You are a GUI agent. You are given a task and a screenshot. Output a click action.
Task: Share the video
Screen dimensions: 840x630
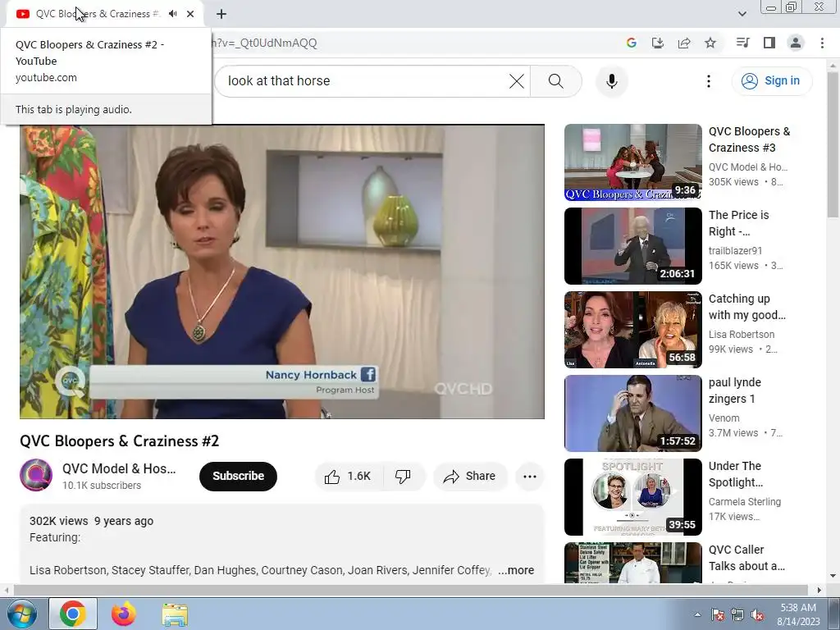470,477
